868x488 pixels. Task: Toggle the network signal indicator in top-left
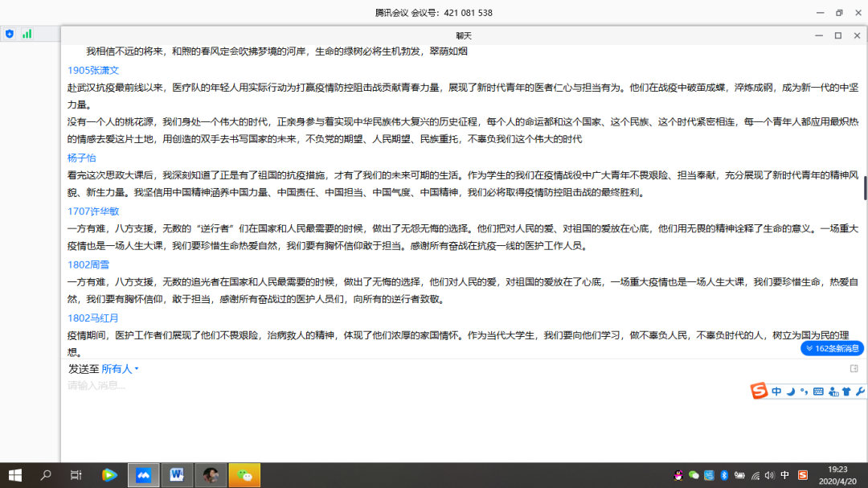click(x=27, y=35)
